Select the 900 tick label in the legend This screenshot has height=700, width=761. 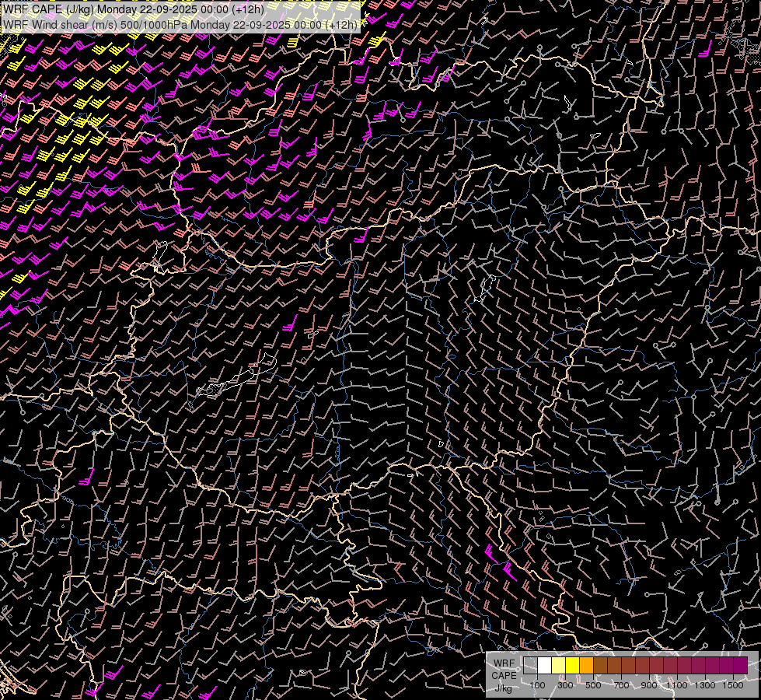[649, 685]
